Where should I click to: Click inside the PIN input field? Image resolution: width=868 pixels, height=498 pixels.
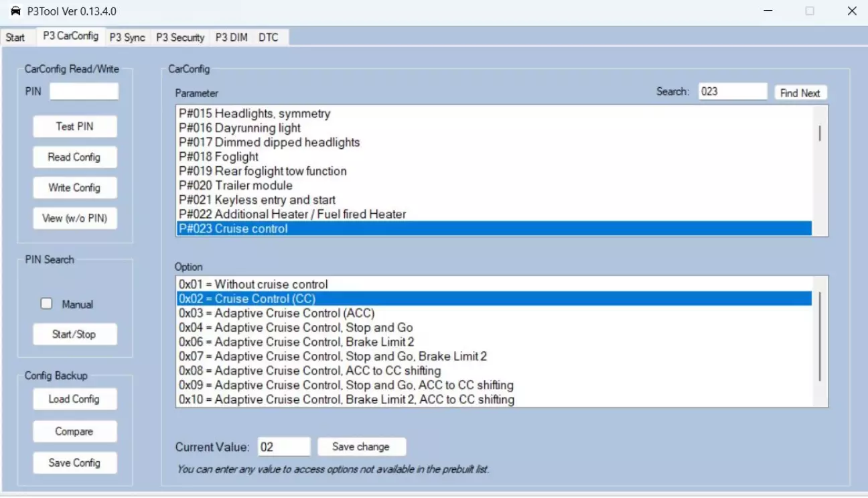[x=84, y=91]
